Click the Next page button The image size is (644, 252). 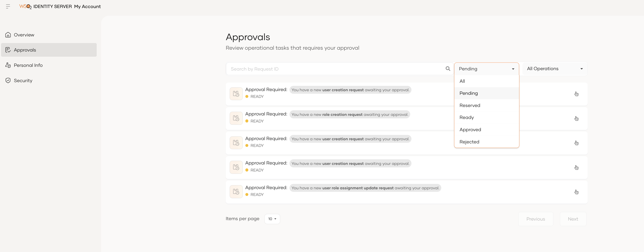tap(573, 219)
